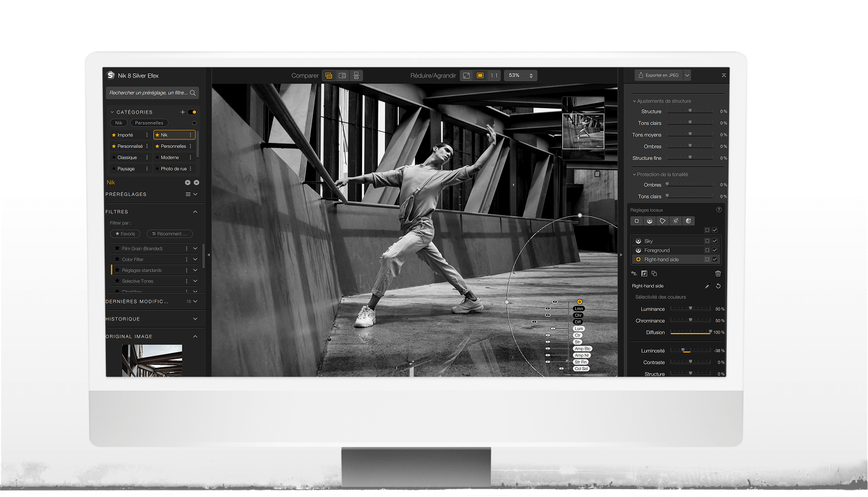868x497 pixels.
Task: Expand the Dernières modifications section
Action: tap(195, 301)
